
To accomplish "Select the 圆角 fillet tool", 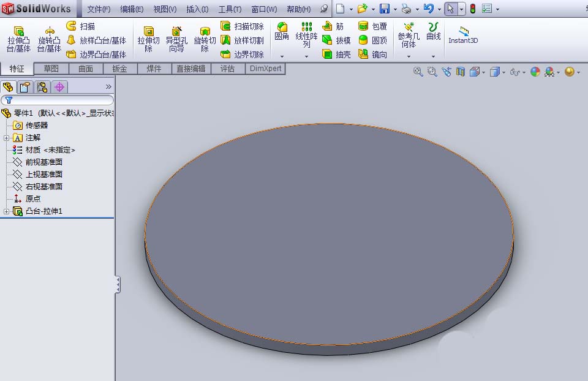I will click(x=282, y=31).
